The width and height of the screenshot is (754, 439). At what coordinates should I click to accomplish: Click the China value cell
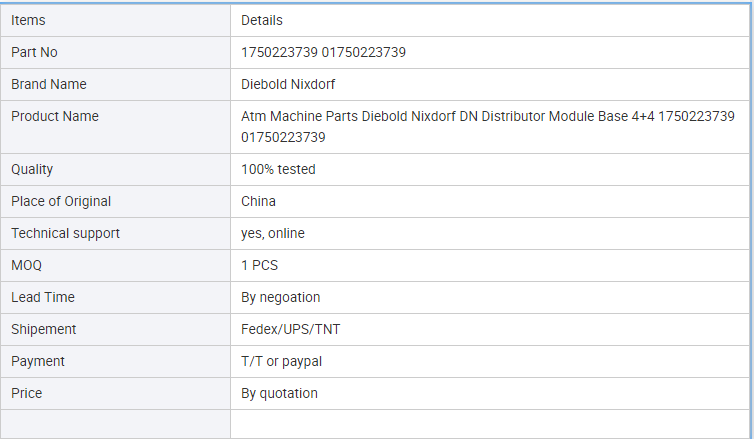pos(490,201)
